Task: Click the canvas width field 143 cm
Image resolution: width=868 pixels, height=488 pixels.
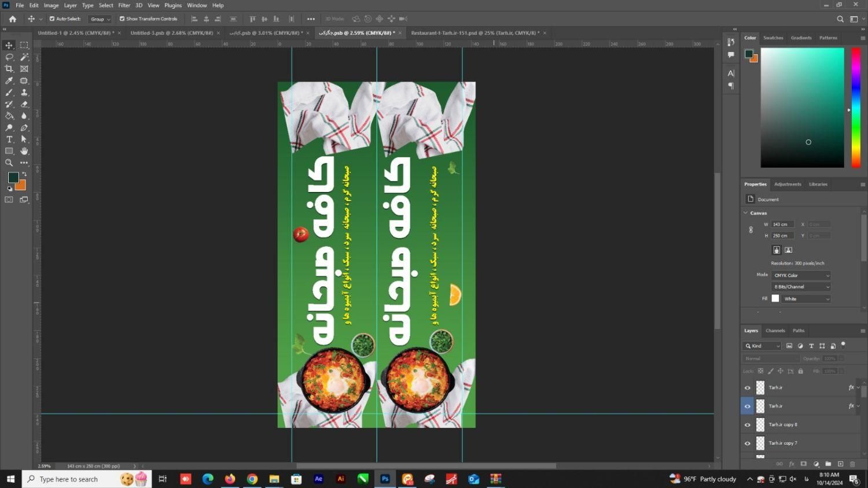Action: point(782,224)
